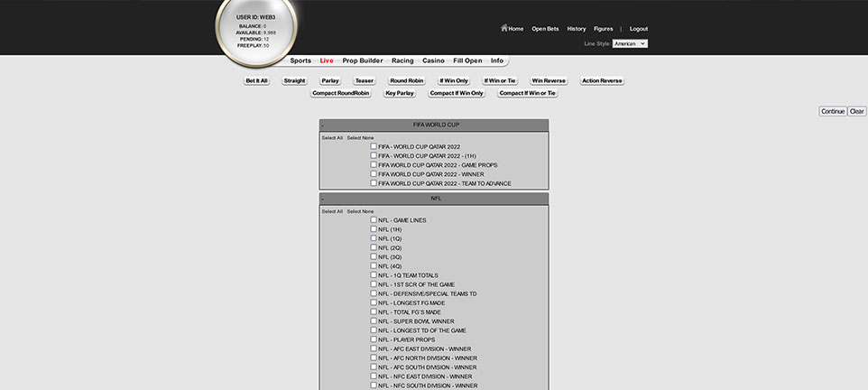Collapse the NFL section
This screenshot has width=868, height=390.
[323, 199]
